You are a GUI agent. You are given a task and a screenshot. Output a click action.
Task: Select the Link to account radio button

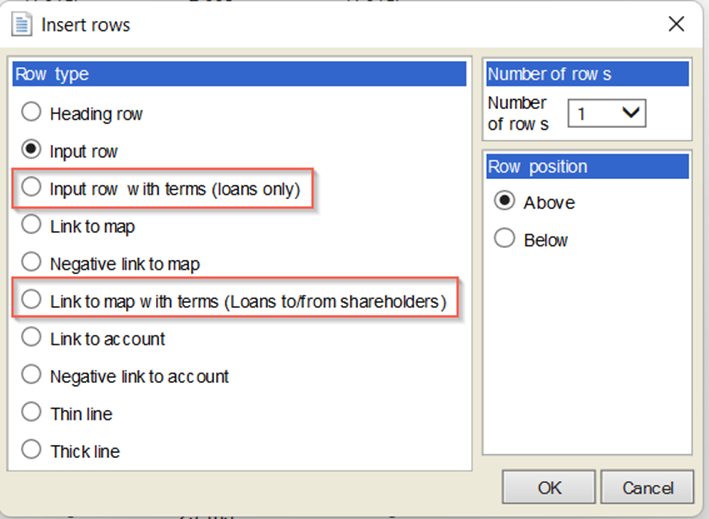(x=31, y=338)
